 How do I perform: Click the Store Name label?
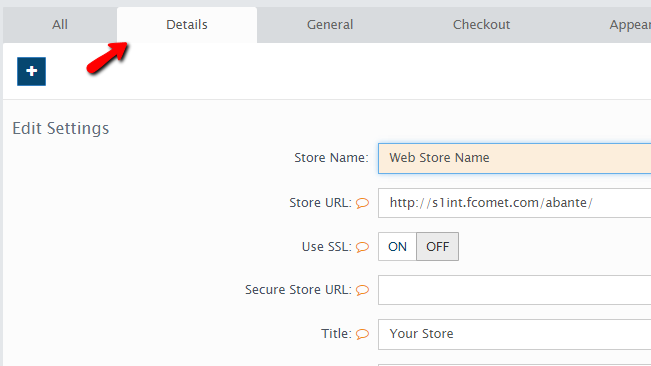tap(331, 158)
